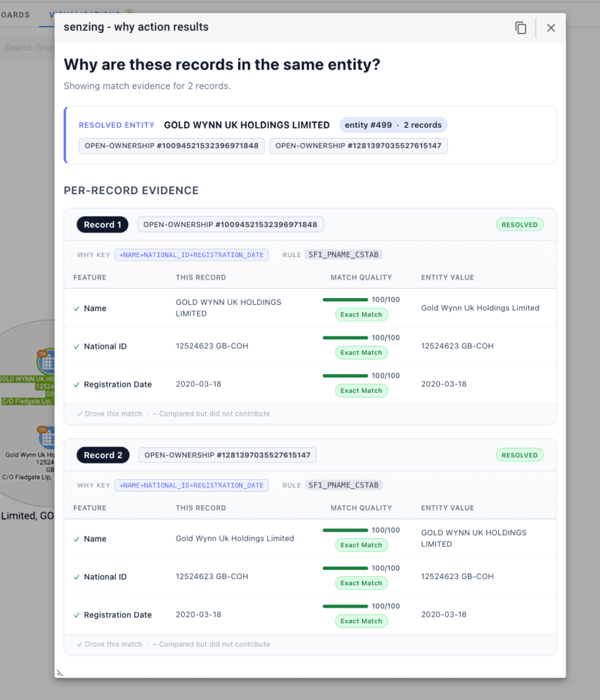Screen dimensions: 600x700
Task: Click Record 1 Registration Date checkmark icon
Action: pyautogui.click(x=77, y=384)
